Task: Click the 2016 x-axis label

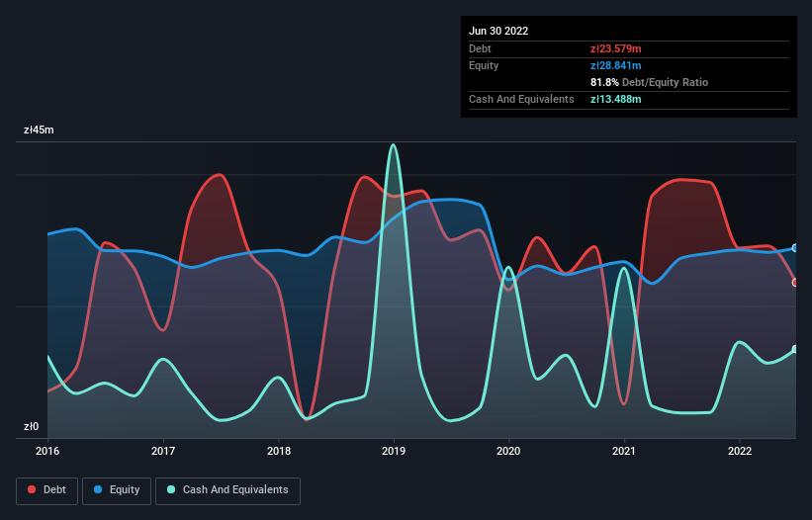Action: coord(47,451)
